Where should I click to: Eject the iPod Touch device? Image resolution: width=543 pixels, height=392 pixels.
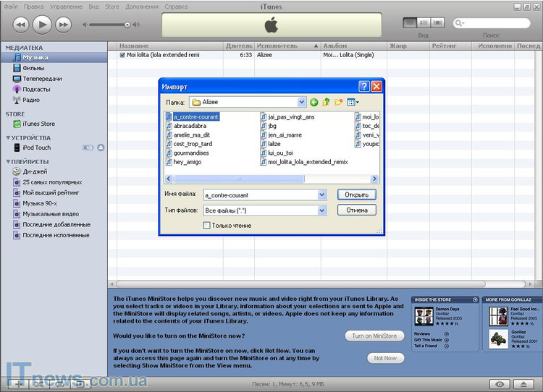[x=101, y=148]
